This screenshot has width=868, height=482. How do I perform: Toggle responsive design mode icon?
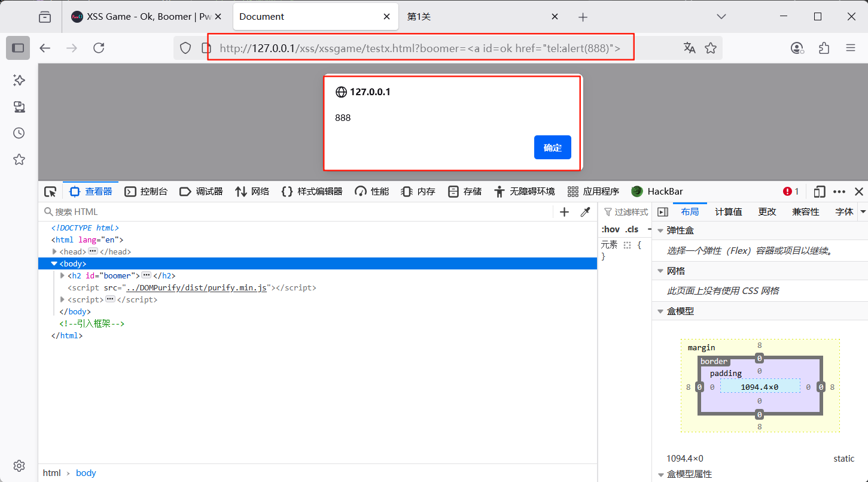820,192
